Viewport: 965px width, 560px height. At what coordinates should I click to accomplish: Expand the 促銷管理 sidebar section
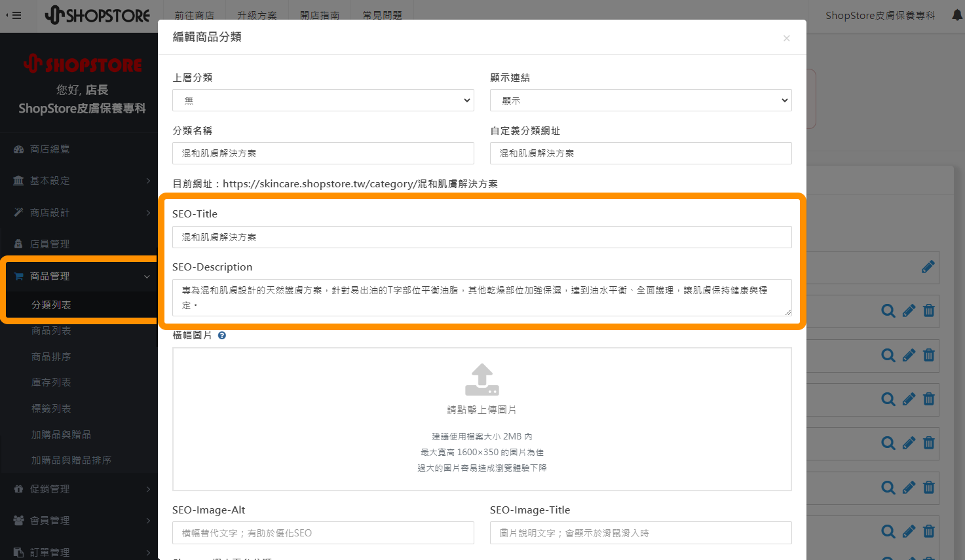[79, 489]
